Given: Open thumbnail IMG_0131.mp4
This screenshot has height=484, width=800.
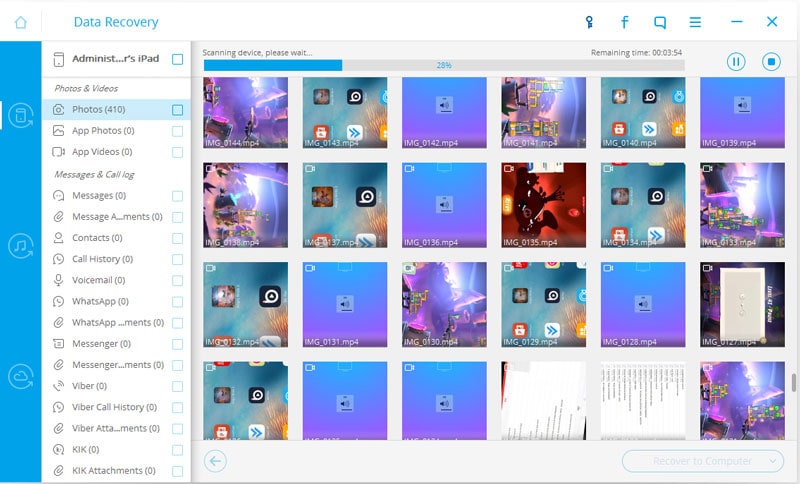Looking at the screenshot, I should [345, 304].
